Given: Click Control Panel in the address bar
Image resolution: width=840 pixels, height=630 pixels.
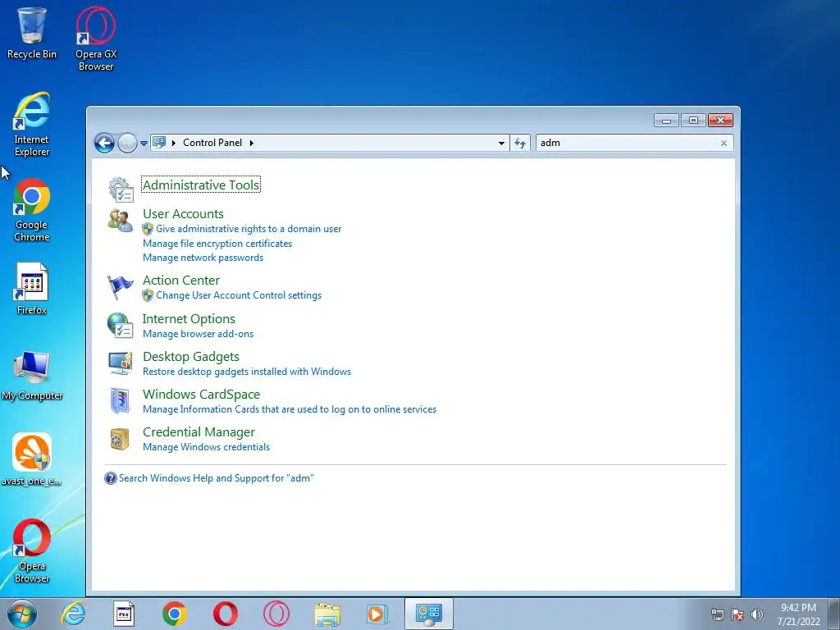Looking at the screenshot, I should click(x=212, y=143).
